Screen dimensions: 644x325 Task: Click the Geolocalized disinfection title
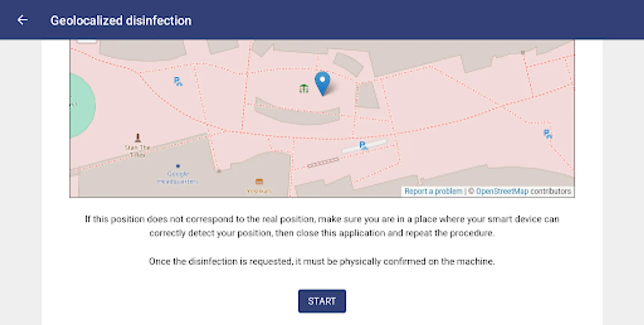(121, 21)
